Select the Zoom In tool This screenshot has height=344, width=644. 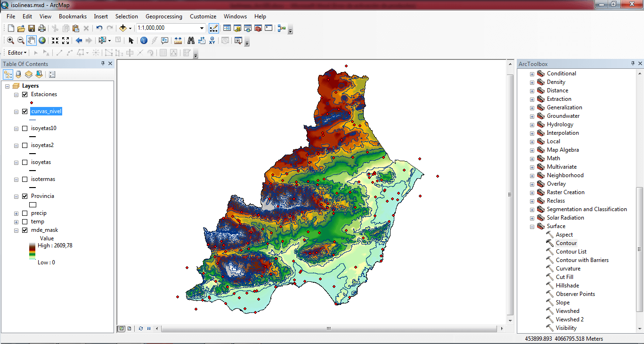[10, 41]
